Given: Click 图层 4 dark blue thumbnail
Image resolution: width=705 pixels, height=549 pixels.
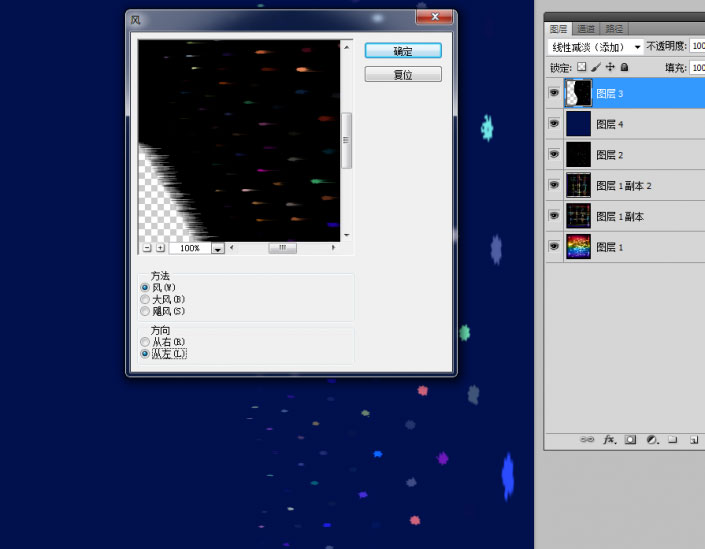Looking at the screenshot, I should 578,124.
